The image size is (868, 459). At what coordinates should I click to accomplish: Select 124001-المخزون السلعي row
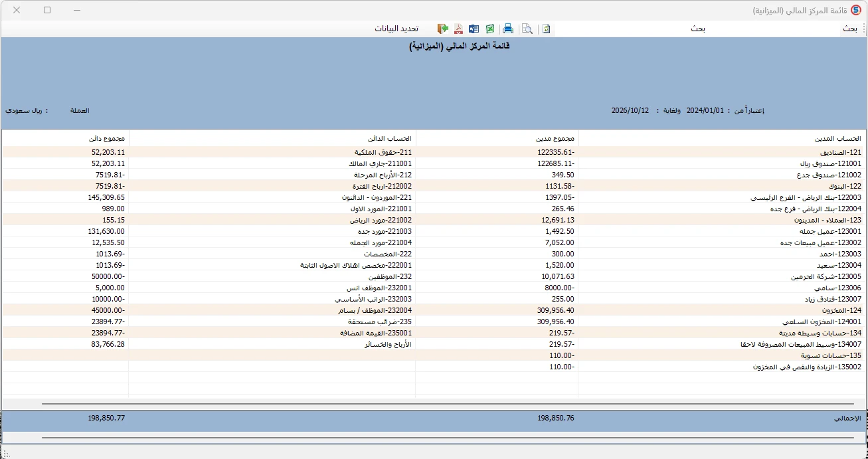823,321
